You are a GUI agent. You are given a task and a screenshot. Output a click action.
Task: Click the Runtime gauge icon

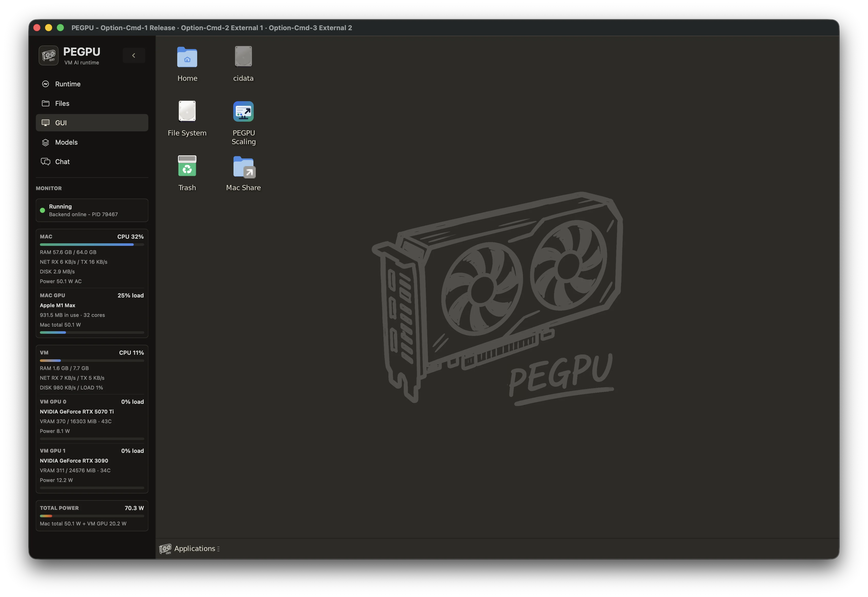(46, 84)
